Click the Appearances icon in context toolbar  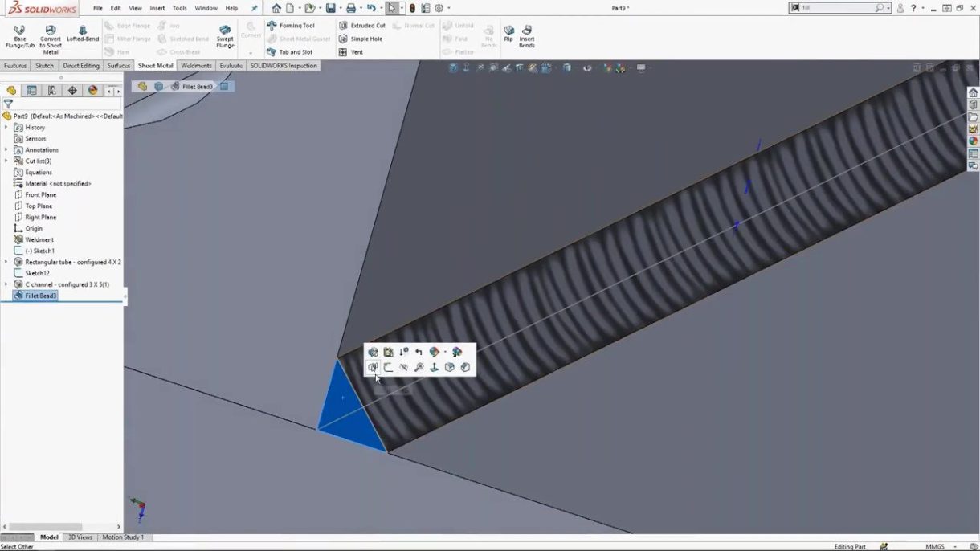(x=435, y=352)
